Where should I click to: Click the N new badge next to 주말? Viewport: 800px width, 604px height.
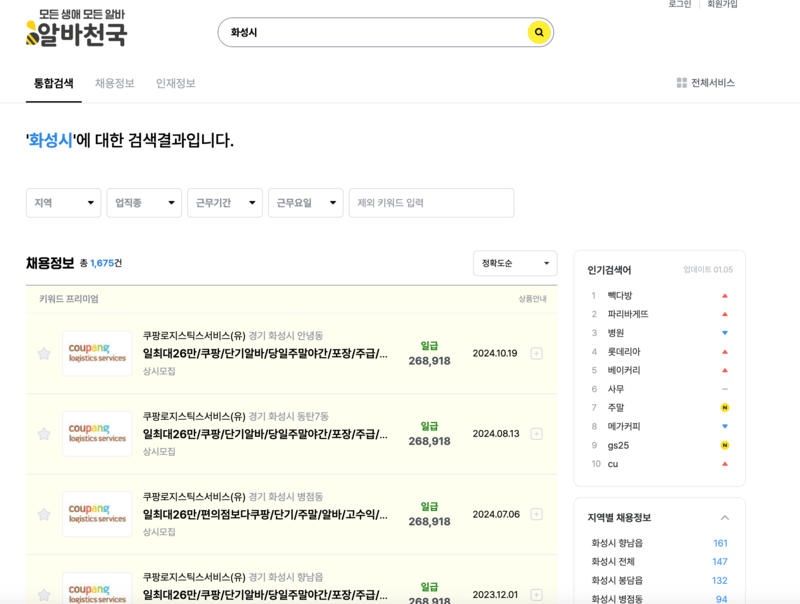tap(724, 409)
